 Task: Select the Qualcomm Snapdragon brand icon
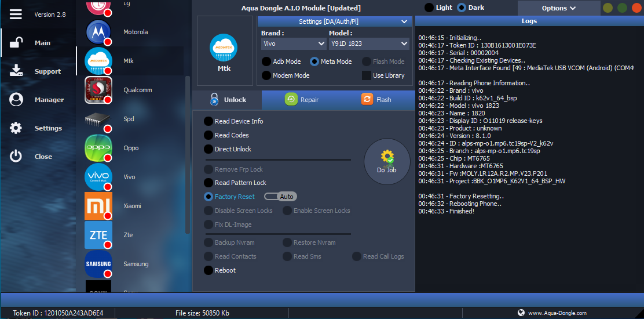pyautogui.click(x=98, y=90)
